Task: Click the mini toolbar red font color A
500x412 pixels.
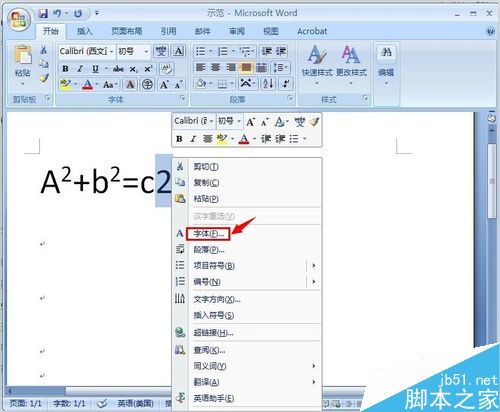Action: (244, 139)
